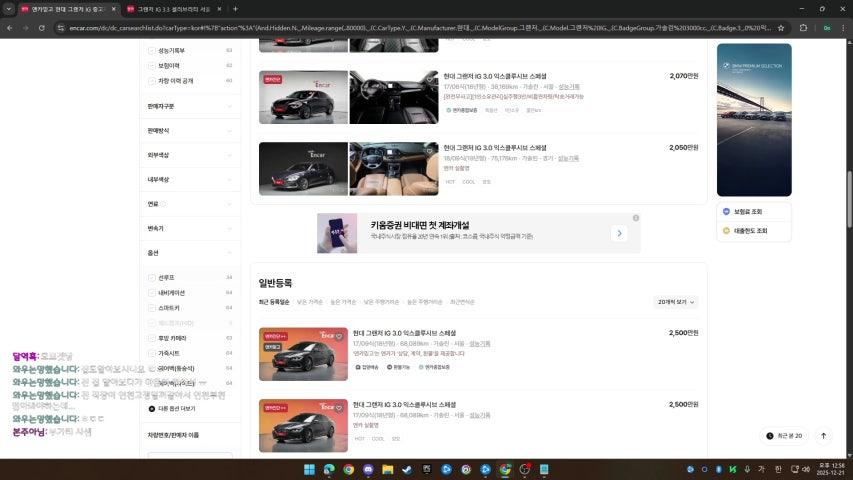853x480 pixels.
Task: Click the address bar URL field
Action: point(400,28)
